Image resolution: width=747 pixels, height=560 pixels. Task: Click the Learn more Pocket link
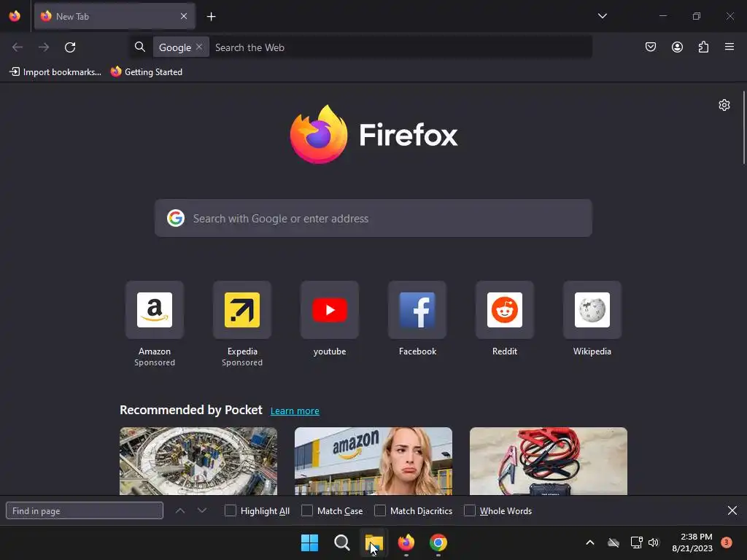click(x=295, y=411)
